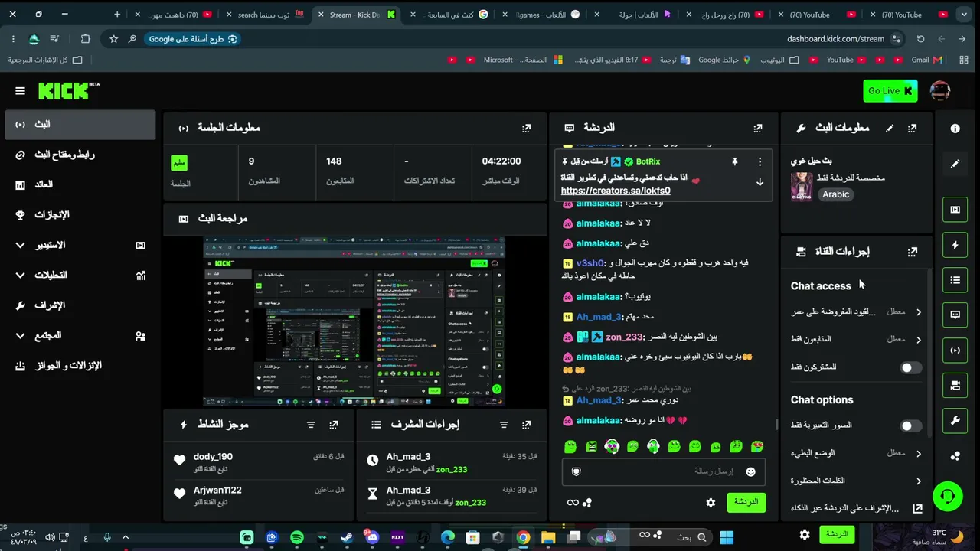Expand the التحليلات sidebar section
Viewport: 980px width, 551px height.
click(x=80, y=275)
